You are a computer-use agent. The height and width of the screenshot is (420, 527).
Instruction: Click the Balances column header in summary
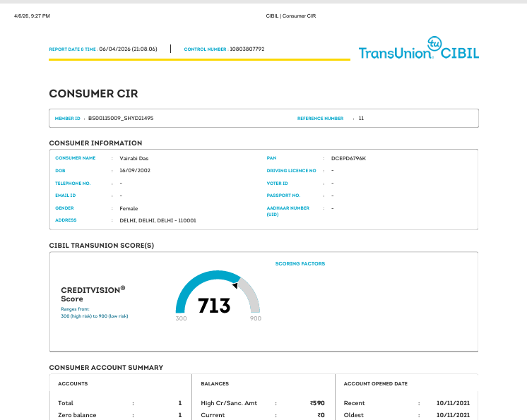215,383
